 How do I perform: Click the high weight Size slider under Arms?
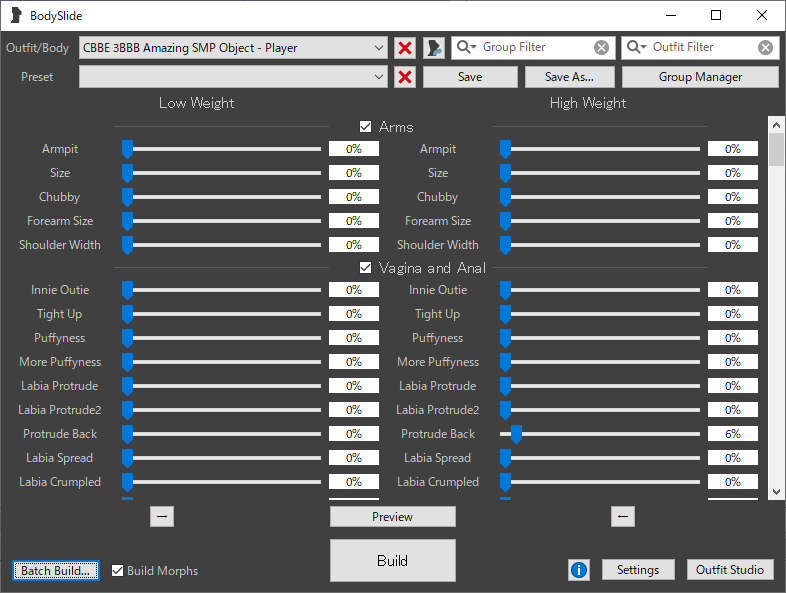(600, 173)
